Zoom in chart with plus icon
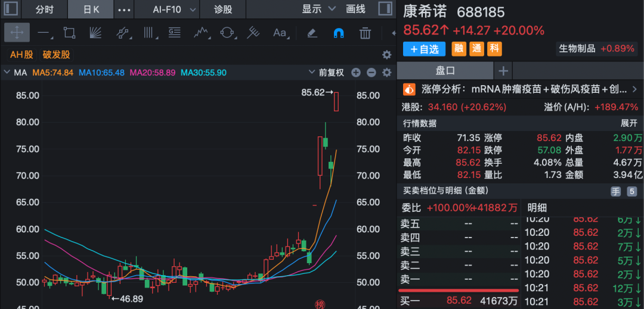 pos(355,73)
